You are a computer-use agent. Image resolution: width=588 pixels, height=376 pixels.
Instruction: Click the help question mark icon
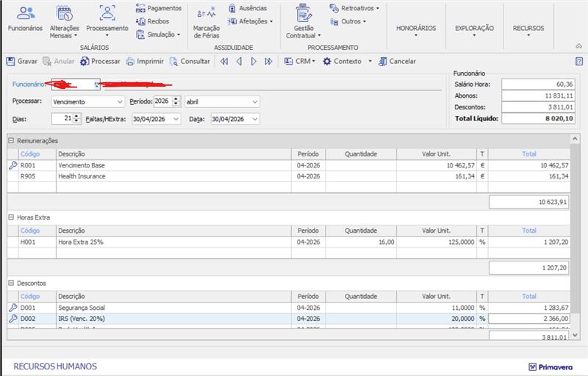pyautogui.click(x=579, y=62)
